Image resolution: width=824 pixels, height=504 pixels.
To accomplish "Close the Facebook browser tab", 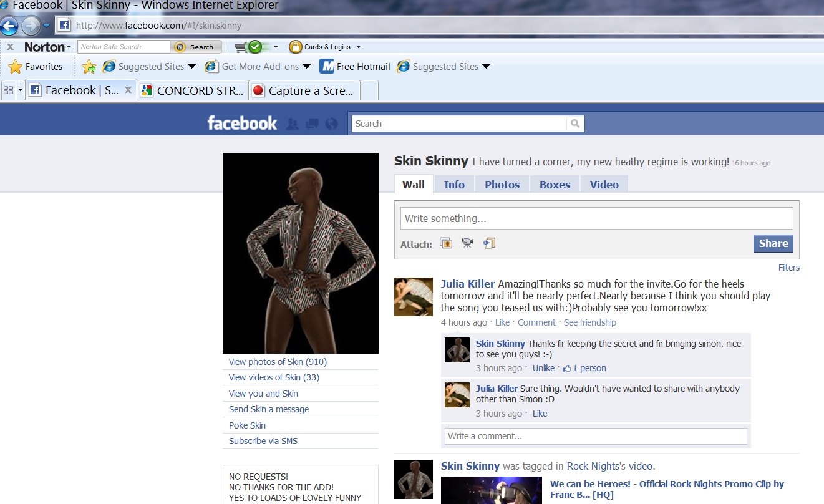I will 128,90.
